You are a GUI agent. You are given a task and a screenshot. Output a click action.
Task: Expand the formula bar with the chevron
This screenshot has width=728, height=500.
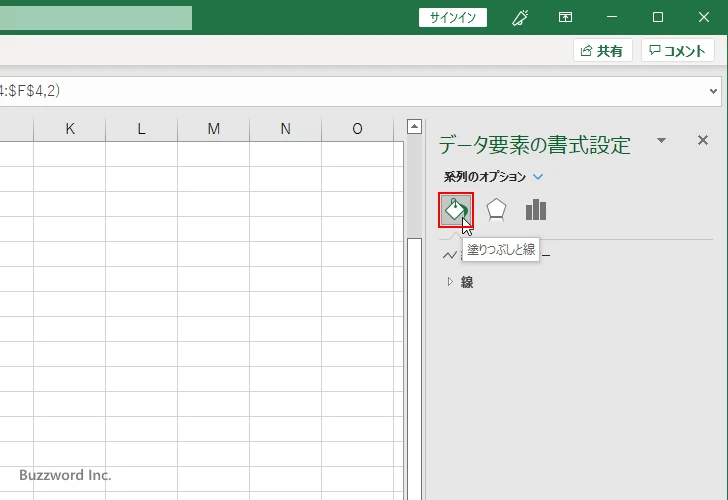pos(714,90)
